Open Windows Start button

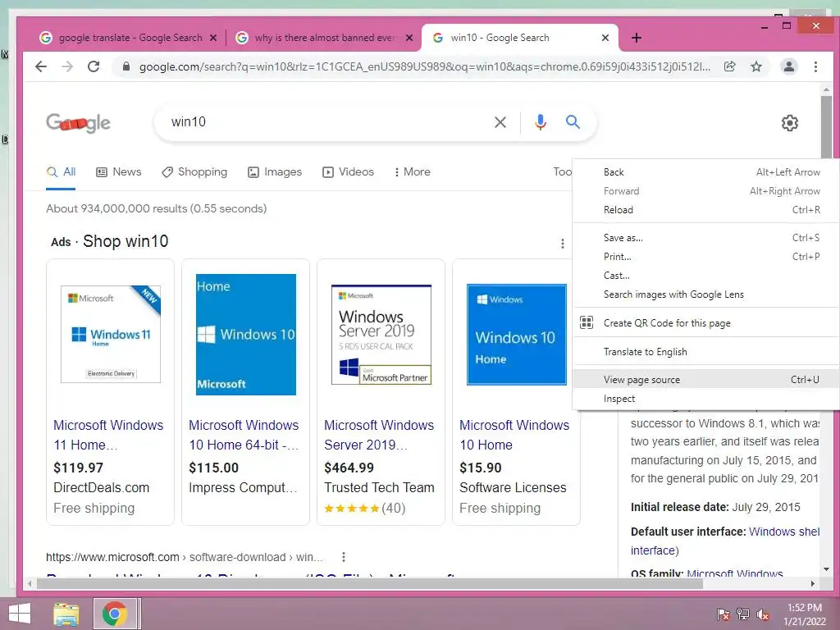[x=20, y=614]
